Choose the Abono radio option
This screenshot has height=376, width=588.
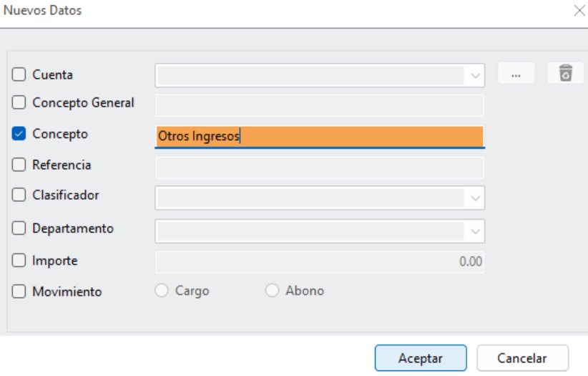coord(272,290)
